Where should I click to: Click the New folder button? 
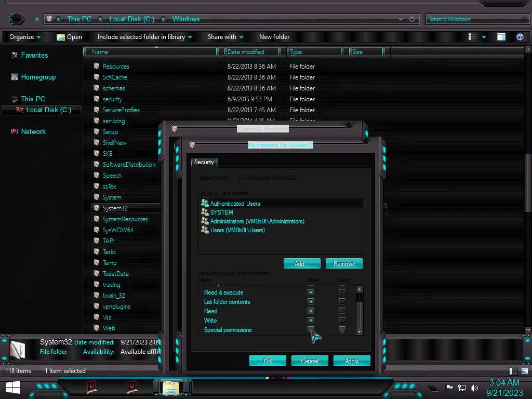[x=274, y=37]
